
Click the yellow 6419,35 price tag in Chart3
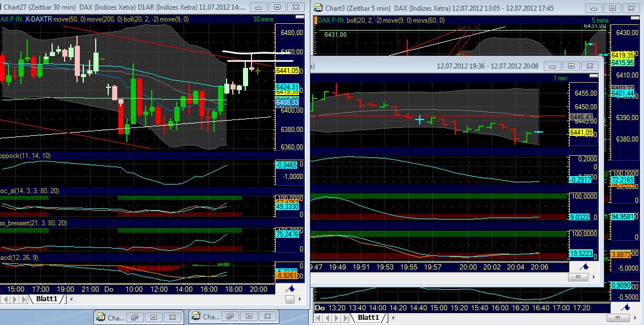coord(622,55)
